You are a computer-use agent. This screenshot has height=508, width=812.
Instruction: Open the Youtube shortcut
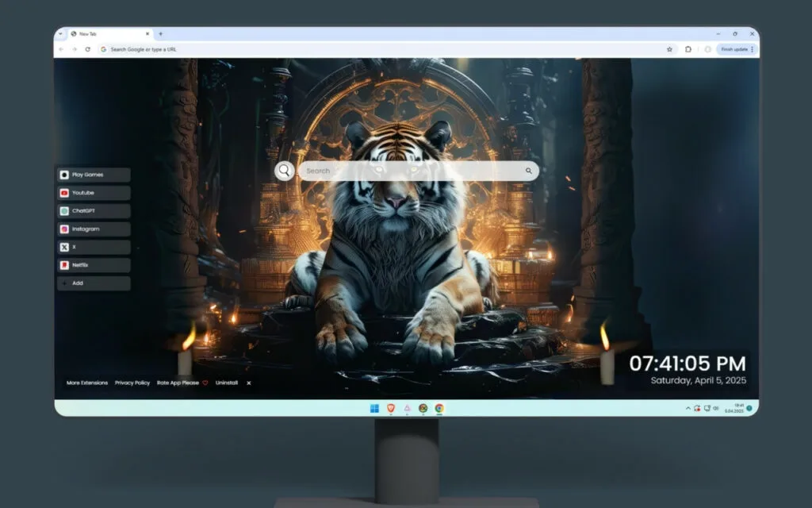pyautogui.click(x=94, y=193)
